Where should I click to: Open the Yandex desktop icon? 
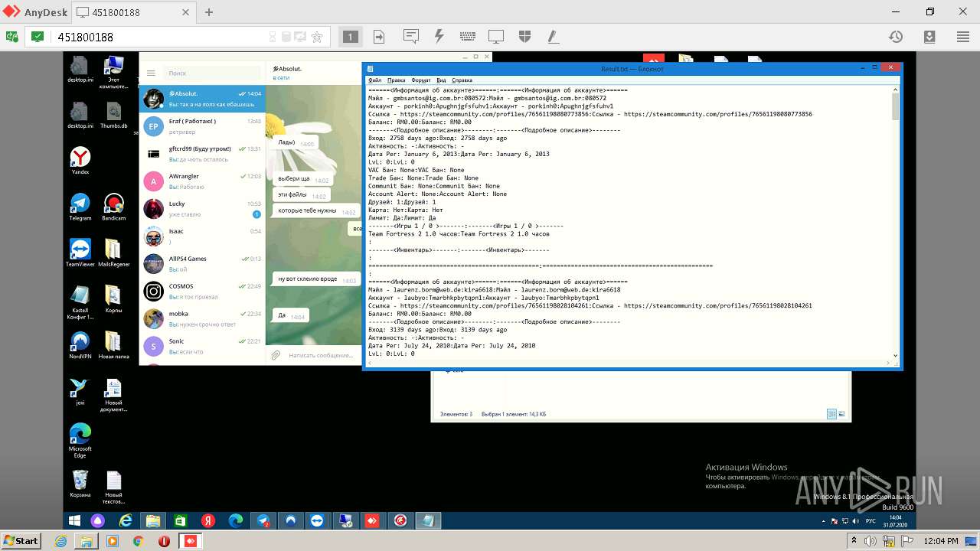click(80, 161)
